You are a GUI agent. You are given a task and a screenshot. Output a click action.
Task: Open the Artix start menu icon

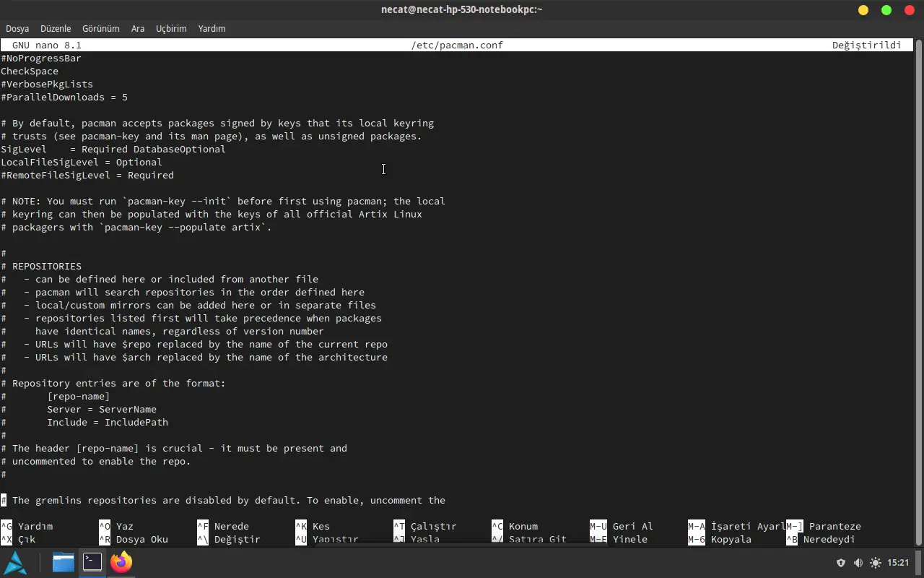click(x=16, y=563)
